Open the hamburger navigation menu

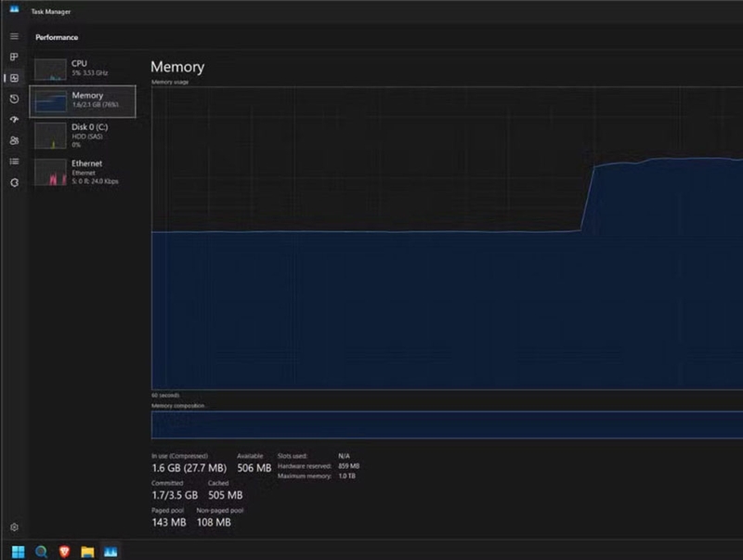14,36
